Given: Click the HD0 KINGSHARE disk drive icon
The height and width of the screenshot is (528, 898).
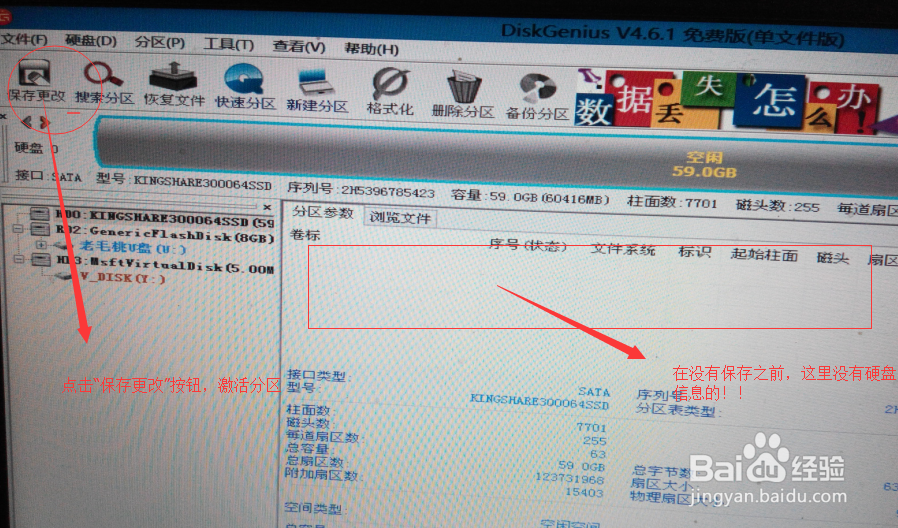Looking at the screenshot, I should pos(40,215).
